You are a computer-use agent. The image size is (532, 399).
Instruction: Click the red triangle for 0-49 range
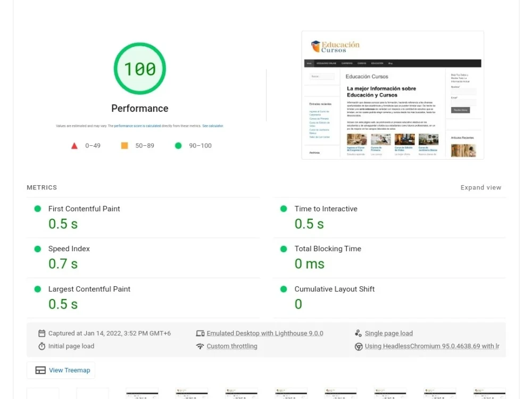pos(74,145)
